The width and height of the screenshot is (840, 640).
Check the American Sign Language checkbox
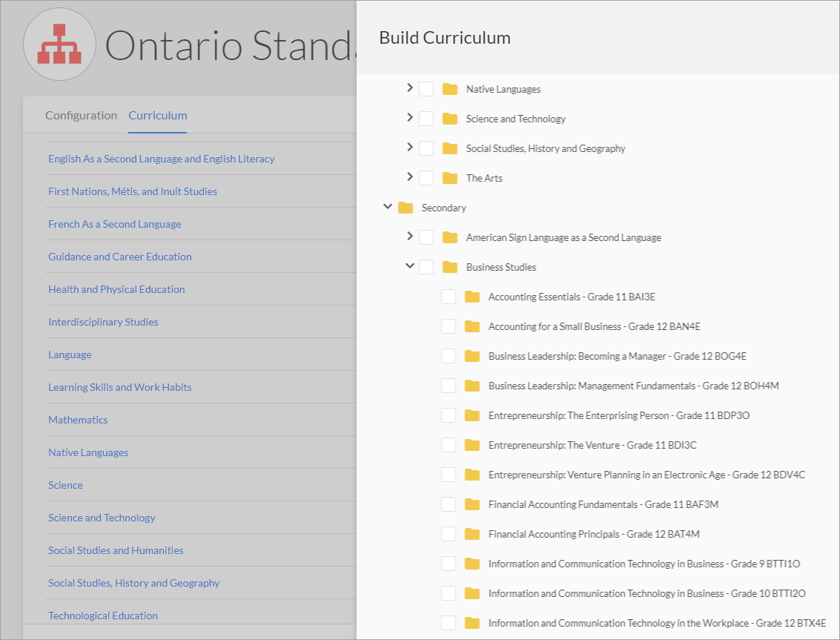(x=426, y=237)
